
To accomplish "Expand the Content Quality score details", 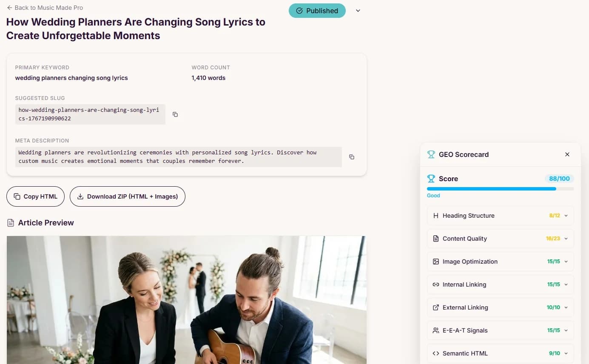I will point(566,239).
